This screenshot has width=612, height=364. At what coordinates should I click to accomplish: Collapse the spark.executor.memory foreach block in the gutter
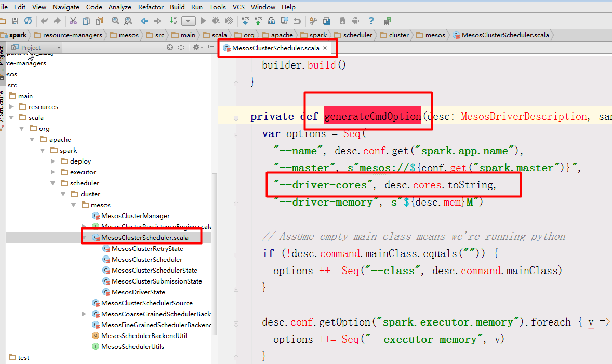point(236,323)
